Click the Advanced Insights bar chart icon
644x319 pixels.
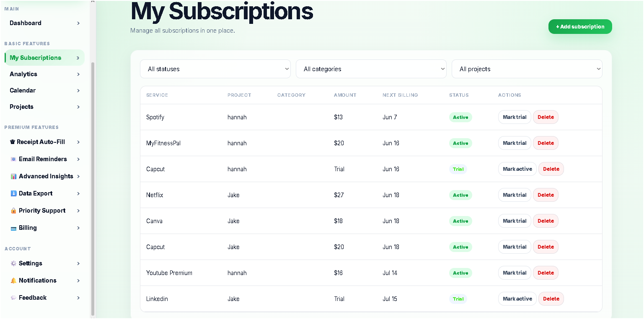[13, 176]
